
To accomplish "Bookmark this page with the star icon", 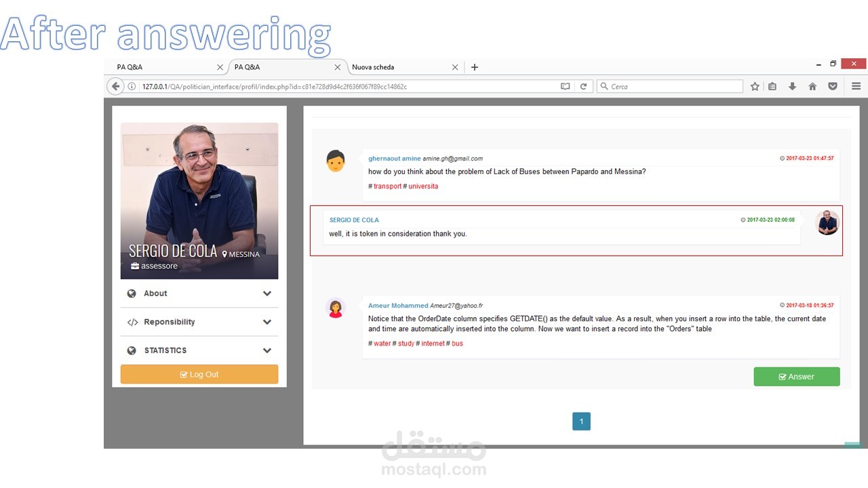I will click(755, 87).
